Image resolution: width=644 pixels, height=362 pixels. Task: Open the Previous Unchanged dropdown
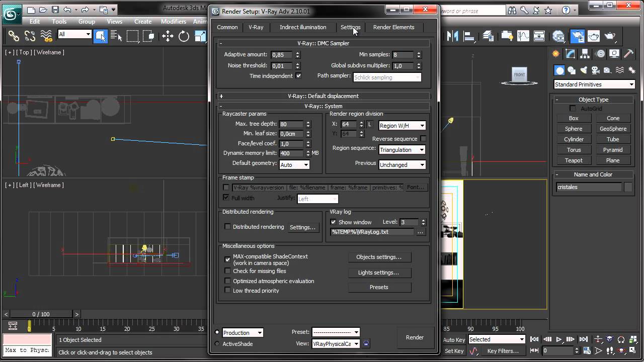click(x=402, y=165)
